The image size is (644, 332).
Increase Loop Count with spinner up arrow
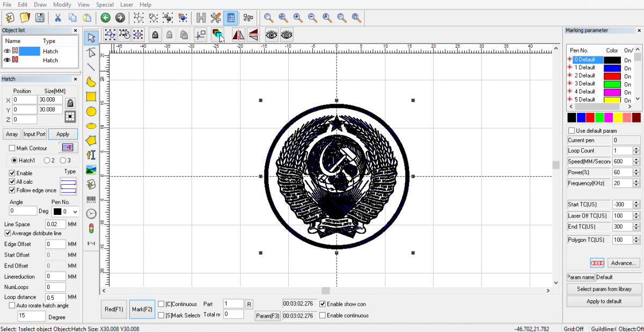pyautogui.click(x=636, y=149)
